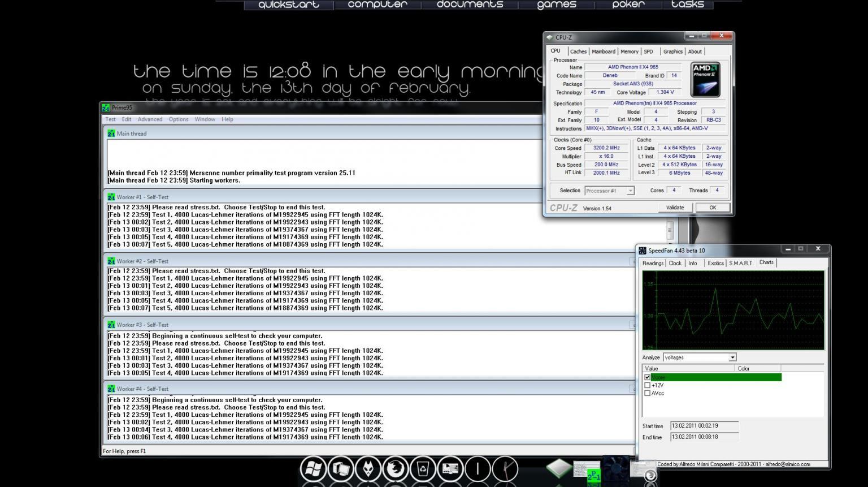This screenshot has height=487, width=868.
Task: Click the analog clock dock icon
Action: (x=505, y=469)
